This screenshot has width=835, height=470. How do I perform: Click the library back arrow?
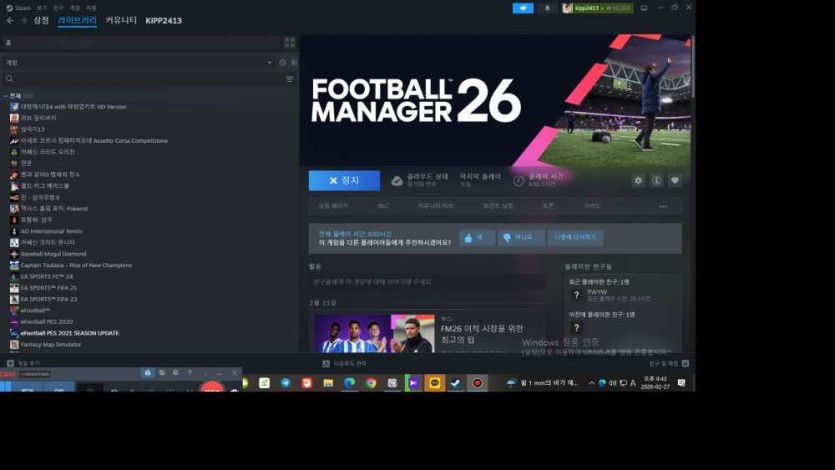click(10, 20)
